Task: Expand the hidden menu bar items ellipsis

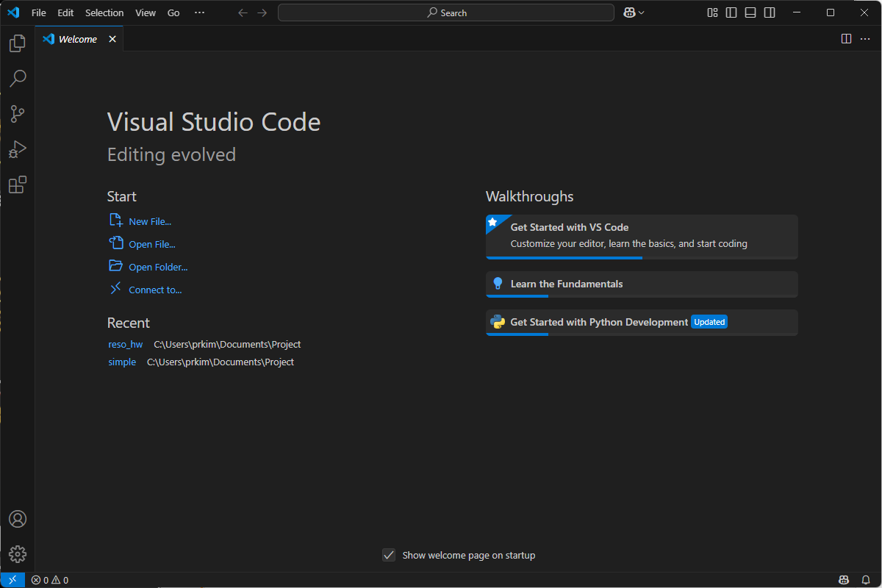Action: (x=200, y=12)
